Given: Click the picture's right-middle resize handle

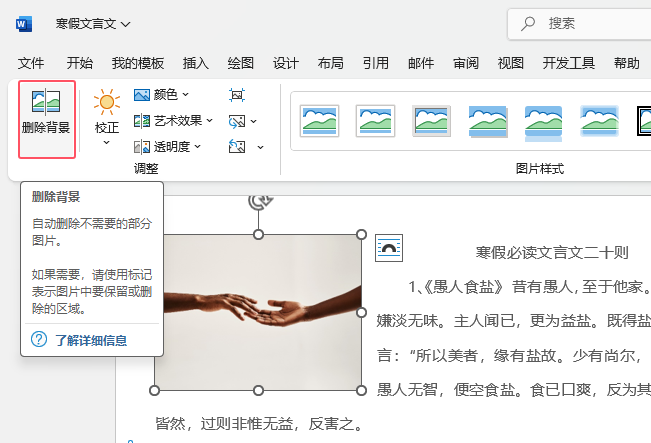Looking at the screenshot, I should point(361,312).
